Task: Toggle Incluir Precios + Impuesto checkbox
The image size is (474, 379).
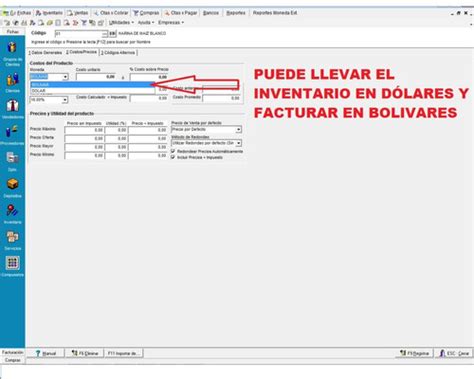Action: 173,157
